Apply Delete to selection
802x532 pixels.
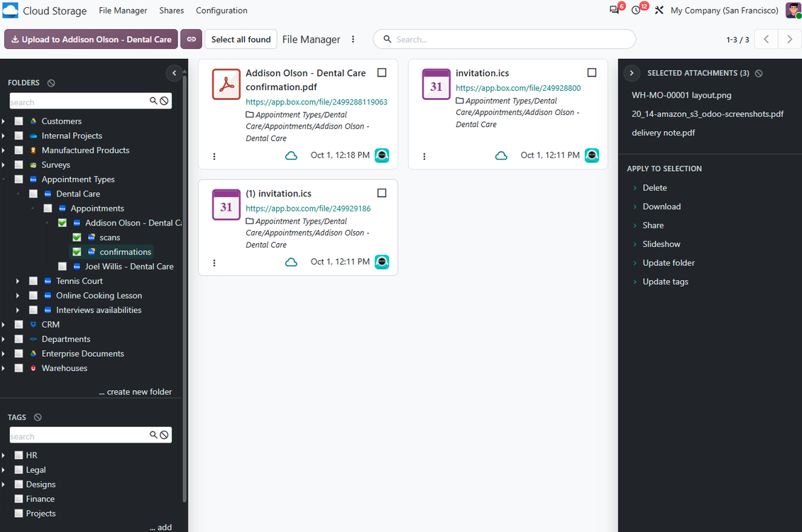654,187
